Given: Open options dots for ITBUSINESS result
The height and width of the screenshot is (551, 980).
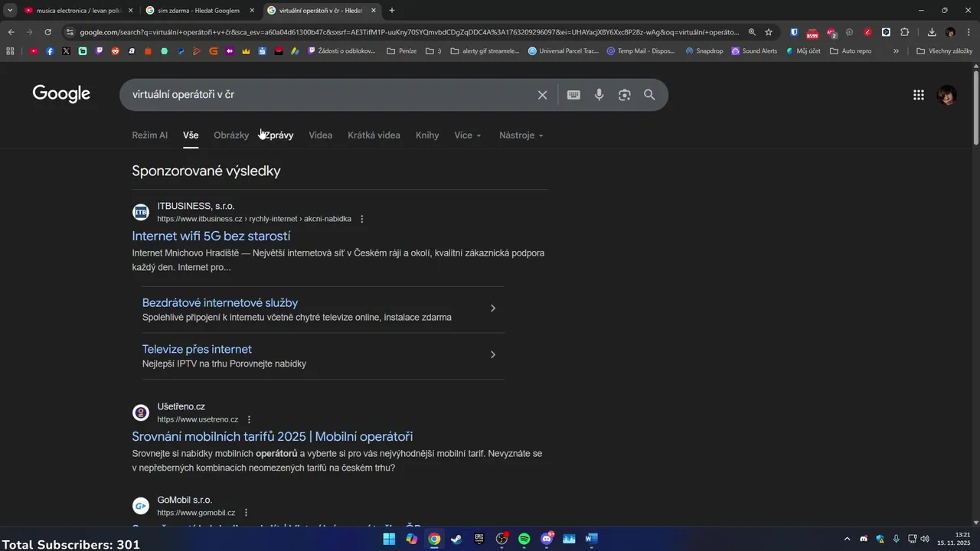Looking at the screenshot, I should click(362, 219).
